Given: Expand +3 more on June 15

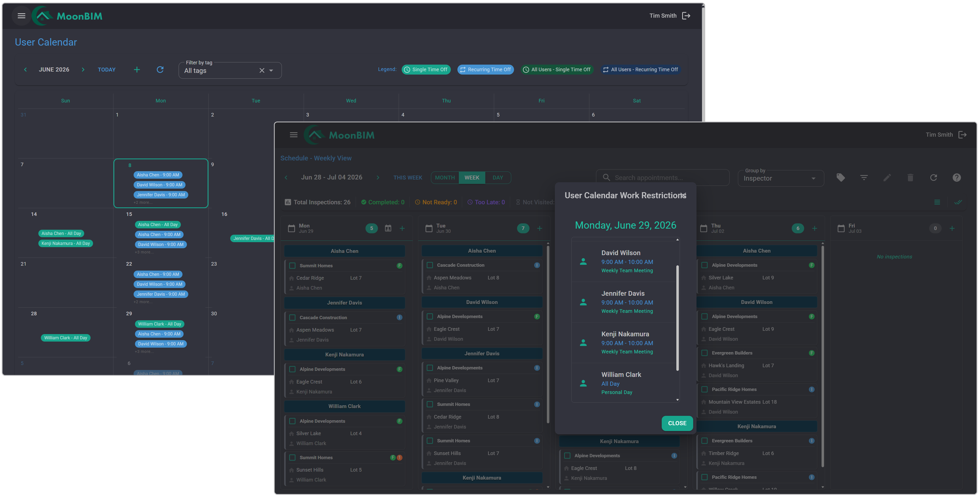Looking at the screenshot, I should pyautogui.click(x=144, y=252).
